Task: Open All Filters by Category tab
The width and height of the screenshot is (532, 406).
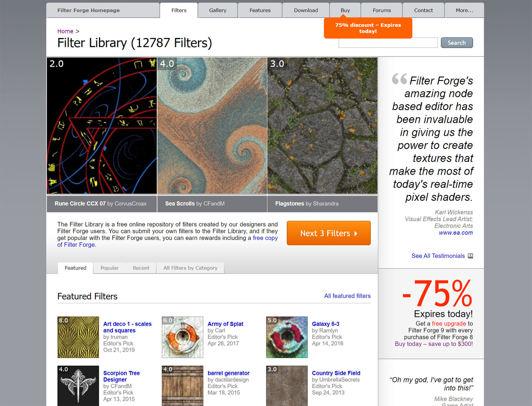Action: click(190, 268)
